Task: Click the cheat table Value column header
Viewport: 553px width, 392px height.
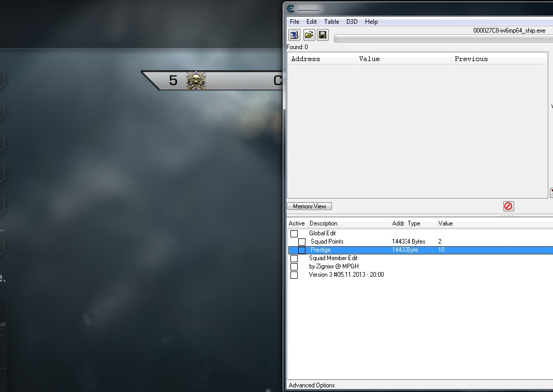Action: coord(445,223)
